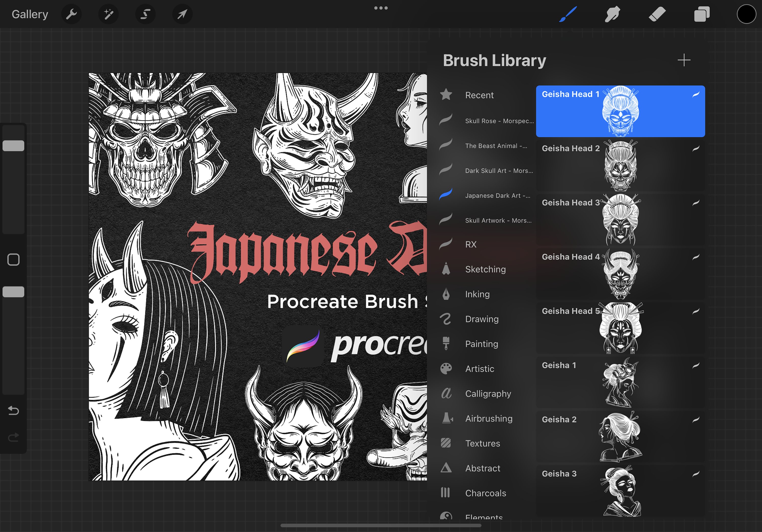Screen dimensions: 762x532
Task: Select the Geisha 2 brush
Action: pyautogui.click(x=620, y=437)
